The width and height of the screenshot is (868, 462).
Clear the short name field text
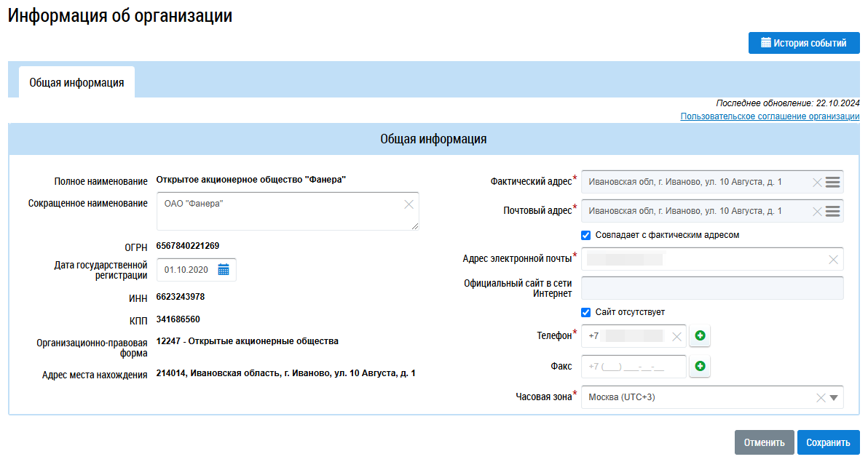coord(409,204)
